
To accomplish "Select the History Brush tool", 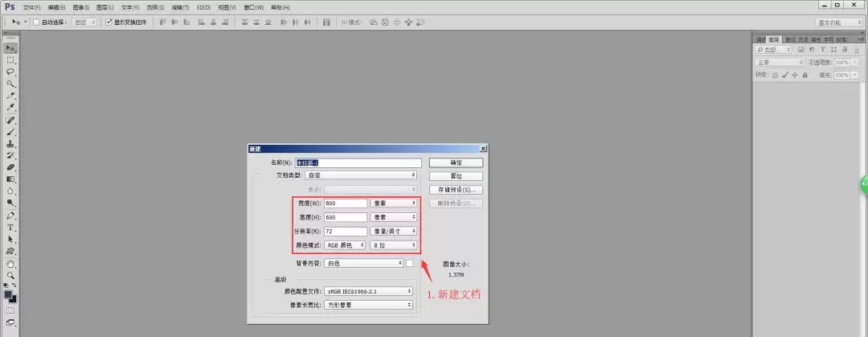I will pyautogui.click(x=10, y=156).
